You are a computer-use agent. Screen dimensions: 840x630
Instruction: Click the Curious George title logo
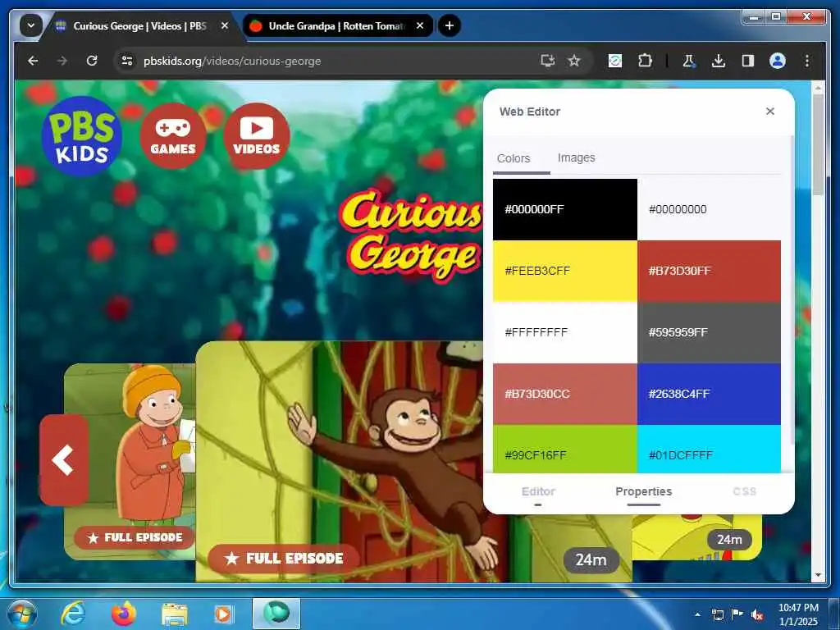(411, 234)
